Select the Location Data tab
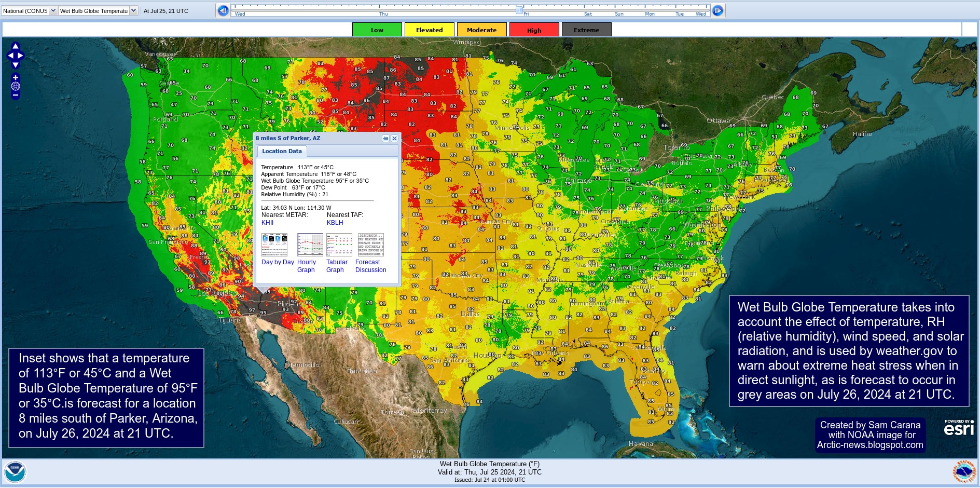This screenshot has width=980, height=488. (282, 151)
